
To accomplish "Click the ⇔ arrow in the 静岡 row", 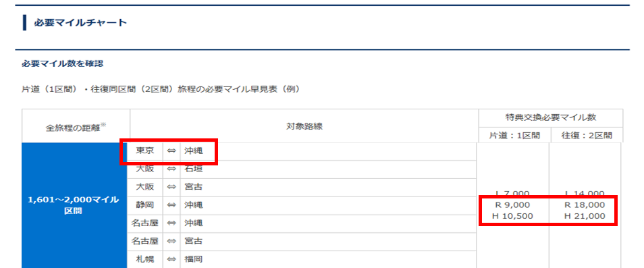I will (171, 205).
